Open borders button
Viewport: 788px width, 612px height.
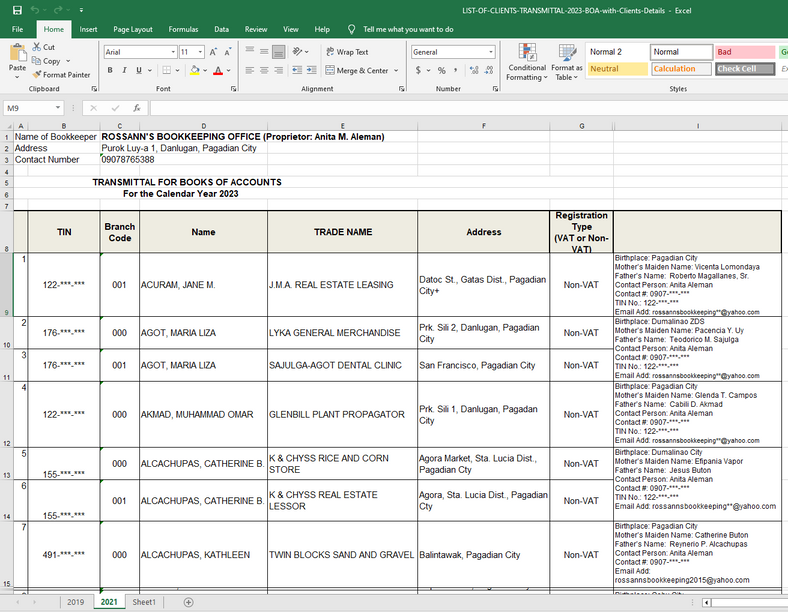167,70
